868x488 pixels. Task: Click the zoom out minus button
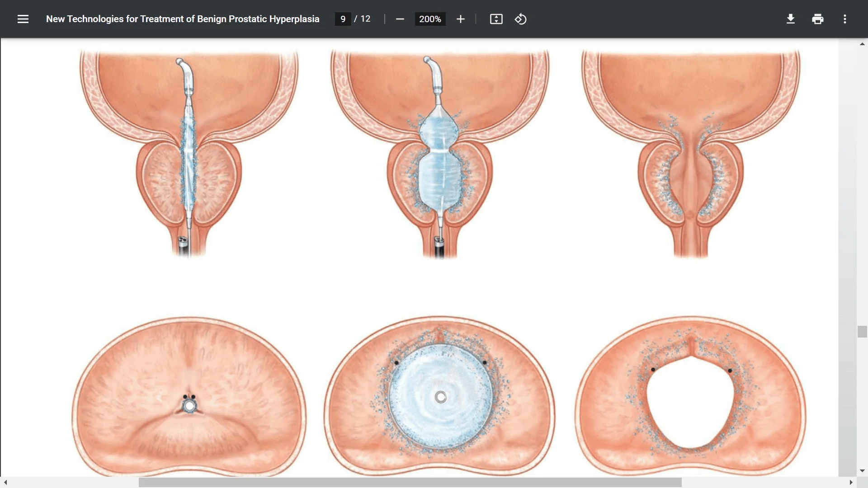click(400, 19)
